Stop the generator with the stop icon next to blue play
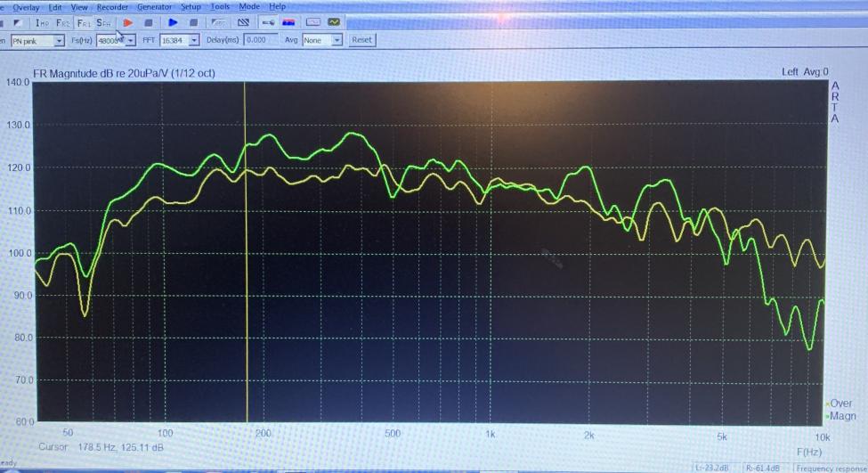 [193, 22]
